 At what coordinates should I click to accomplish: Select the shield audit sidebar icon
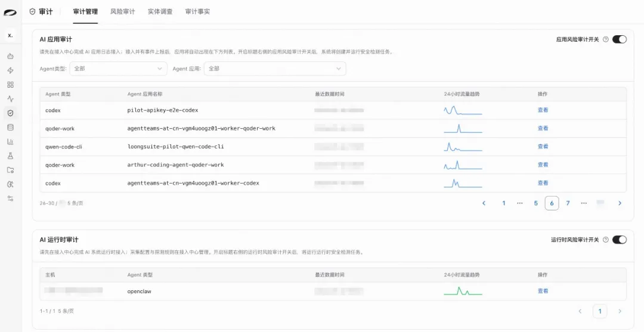pos(11,113)
